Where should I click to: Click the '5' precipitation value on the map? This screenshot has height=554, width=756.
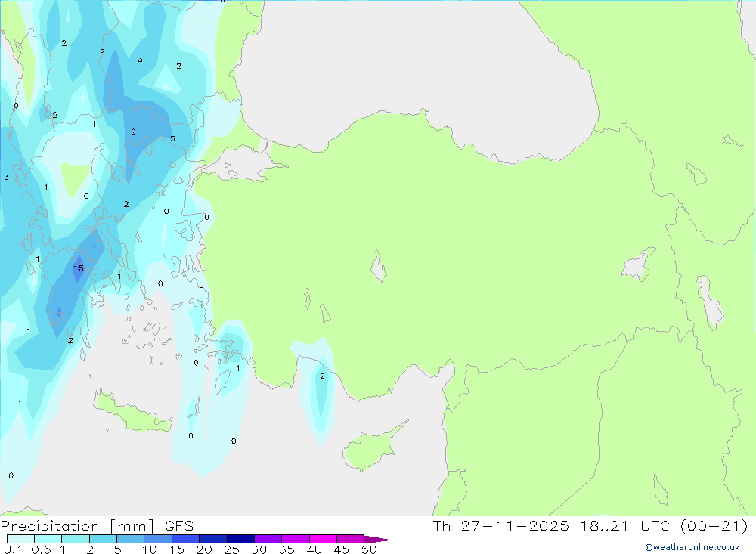(172, 139)
